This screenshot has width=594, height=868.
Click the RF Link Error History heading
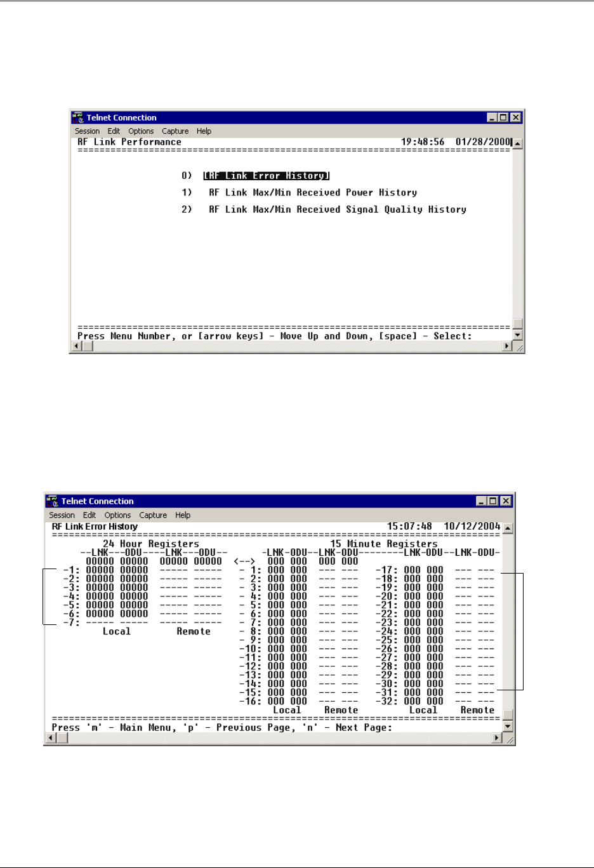tap(95, 527)
